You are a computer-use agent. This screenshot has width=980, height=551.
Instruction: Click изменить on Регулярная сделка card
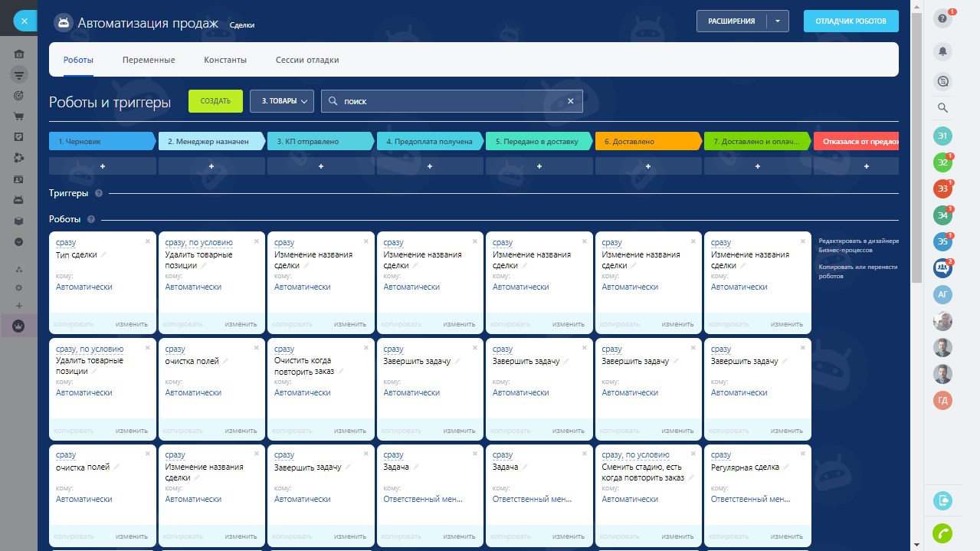point(787,536)
